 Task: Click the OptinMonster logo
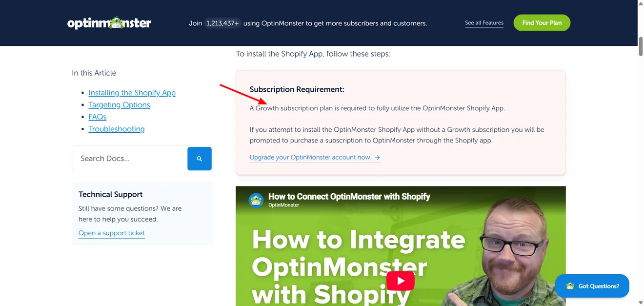tap(109, 23)
